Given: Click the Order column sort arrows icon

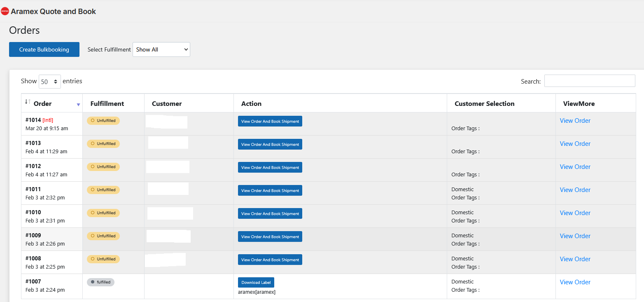Looking at the screenshot, I should pos(28,101).
